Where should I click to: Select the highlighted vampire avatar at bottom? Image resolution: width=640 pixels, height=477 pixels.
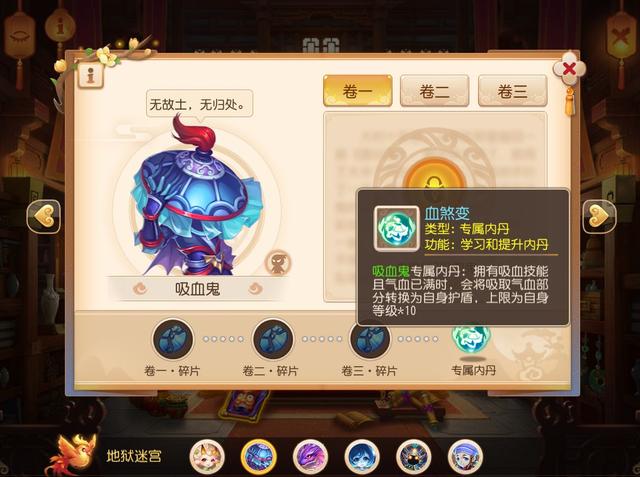coord(259,457)
